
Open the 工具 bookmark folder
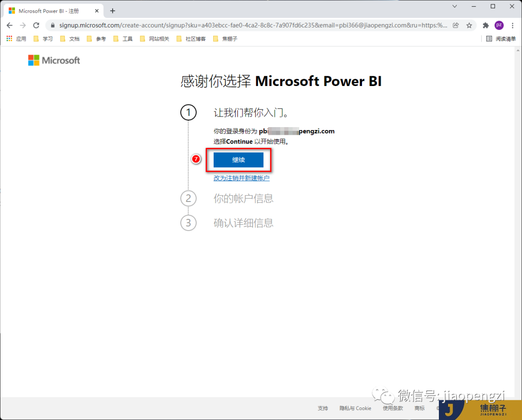123,39
